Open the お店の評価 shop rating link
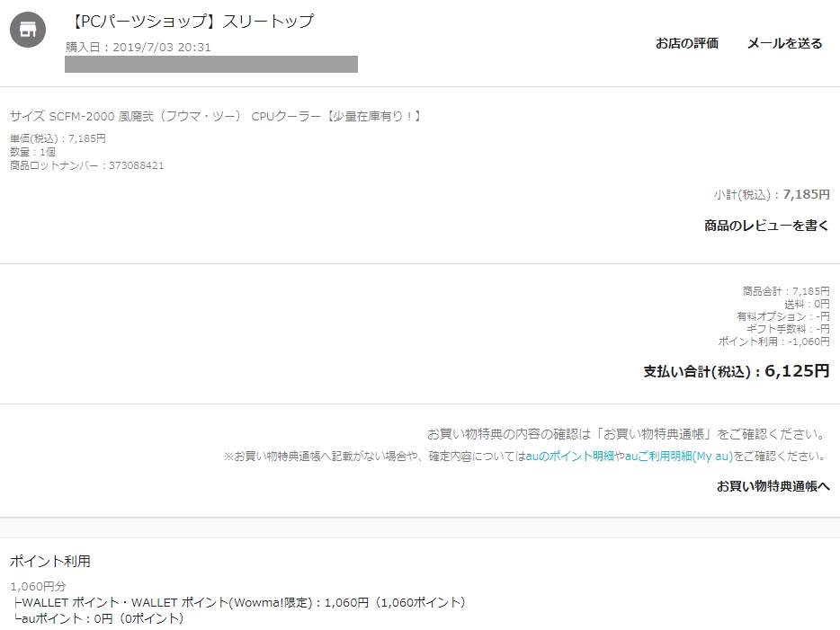The image size is (840, 630). [x=687, y=43]
